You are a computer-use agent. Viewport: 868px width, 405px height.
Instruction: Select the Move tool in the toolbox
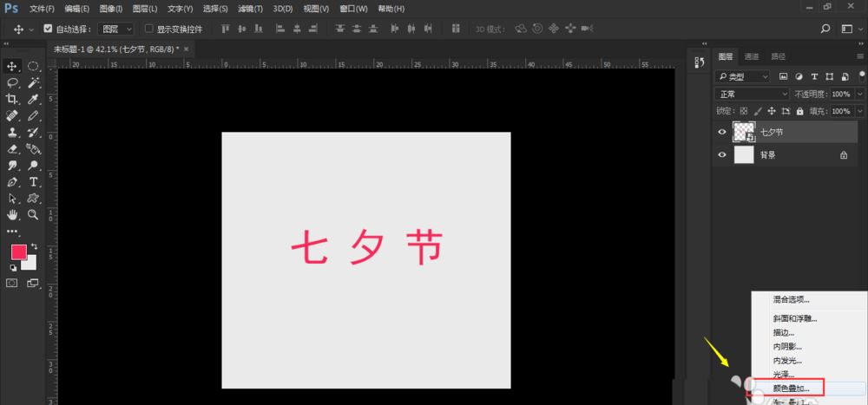12,67
